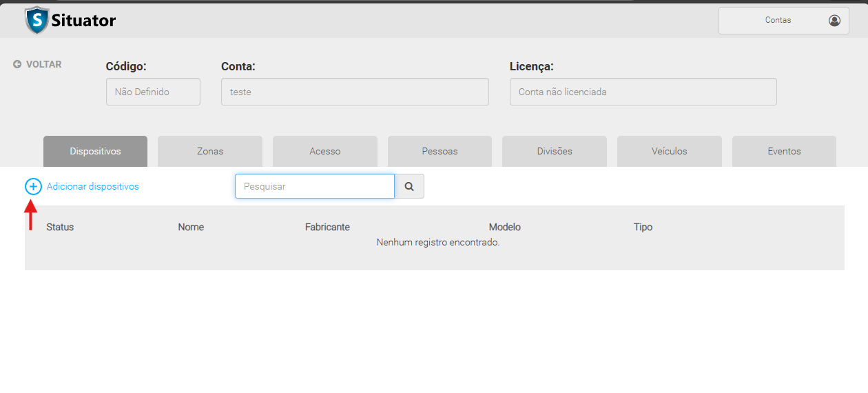Select the Acesso tab
Screen dimensions: 868x393
[x=324, y=151]
